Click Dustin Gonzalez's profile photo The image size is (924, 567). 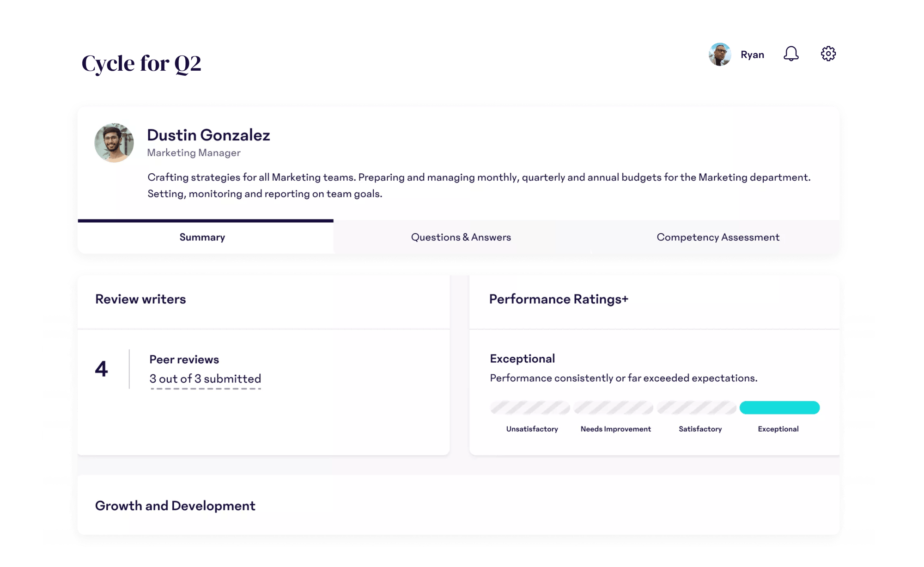(x=114, y=142)
